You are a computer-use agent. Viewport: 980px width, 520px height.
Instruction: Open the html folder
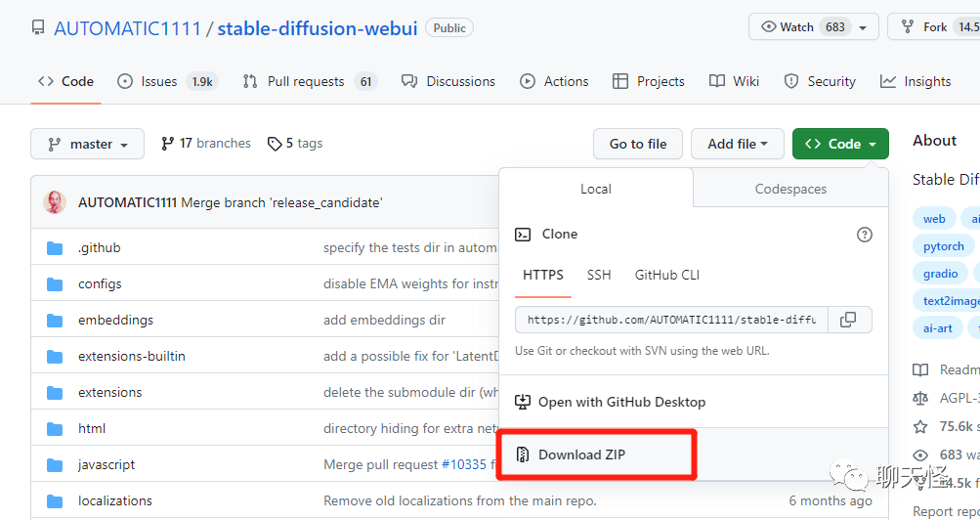point(92,429)
